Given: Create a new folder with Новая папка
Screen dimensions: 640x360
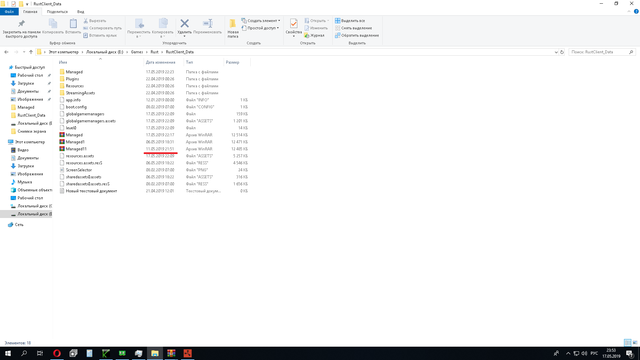Looking at the screenshot, I should [233, 28].
